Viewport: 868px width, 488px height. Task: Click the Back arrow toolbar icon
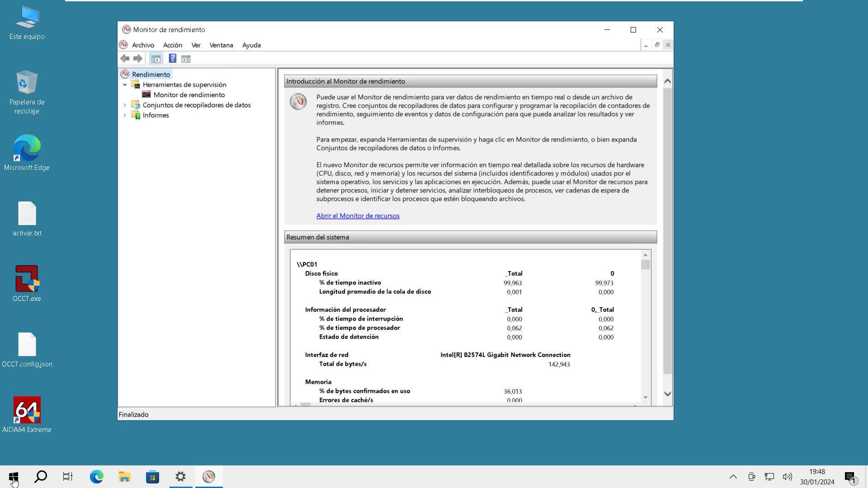[125, 58]
